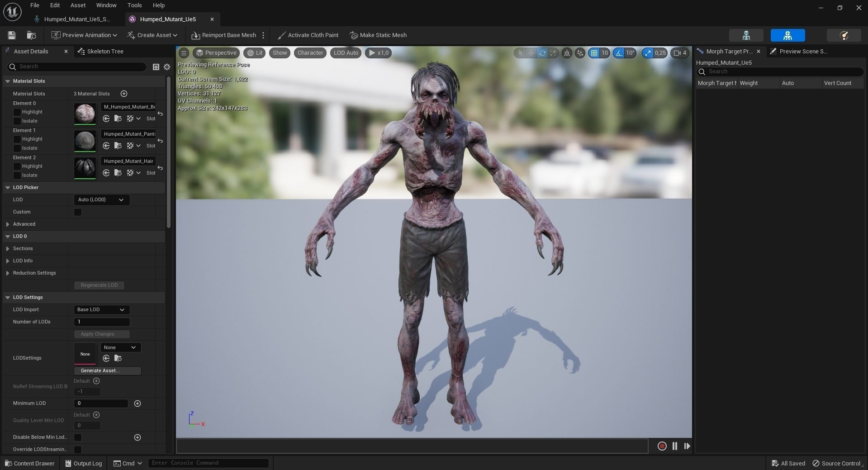
Task: Open Element 0 material thumbnail dropdown chevron
Action: tap(138, 119)
